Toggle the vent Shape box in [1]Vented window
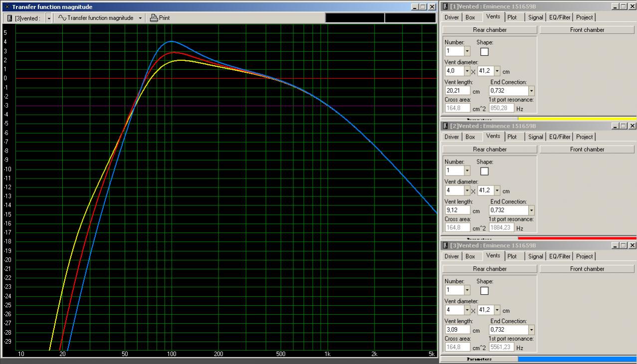Image resolution: width=637 pixels, height=364 pixels. click(484, 51)
